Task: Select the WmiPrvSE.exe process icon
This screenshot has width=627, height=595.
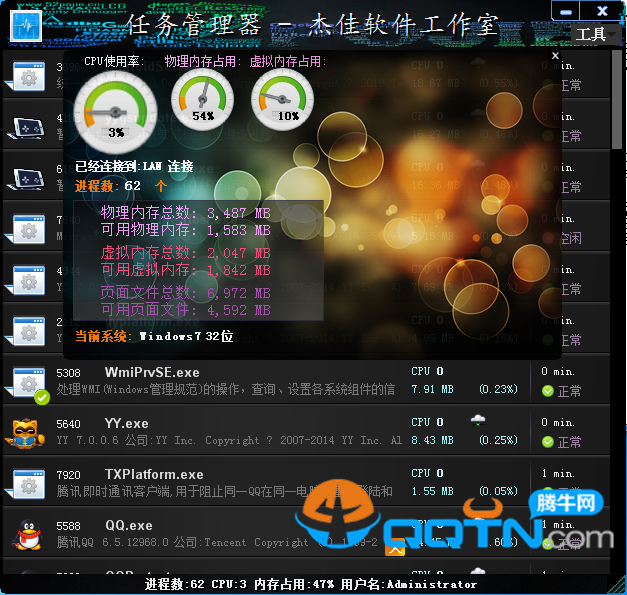Action: coord(25,382)
